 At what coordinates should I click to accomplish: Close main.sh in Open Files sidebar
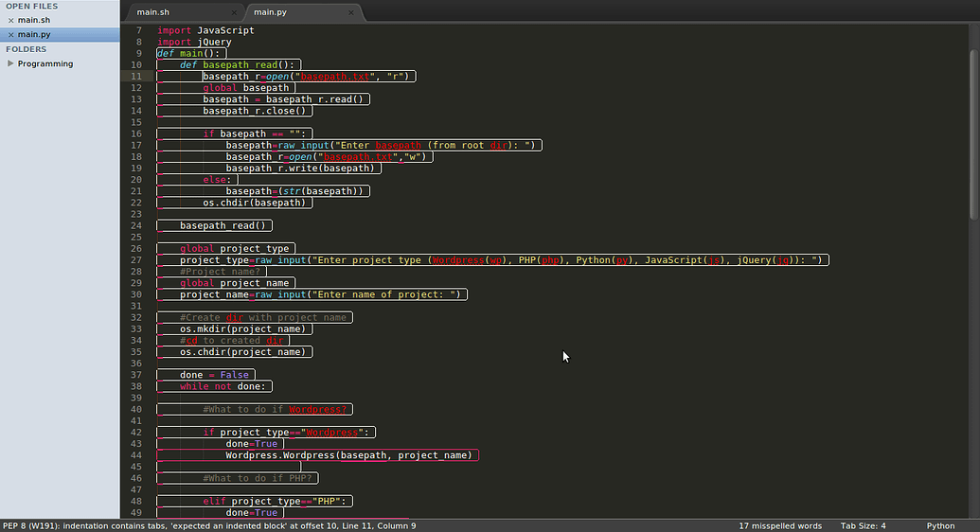point(10,20)
